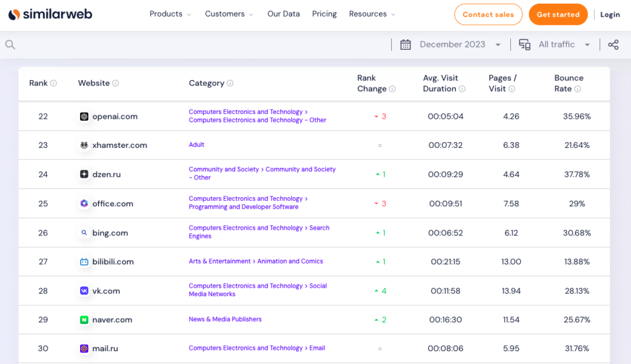This screenshot has width=631, height=364.
Task: Click the rank number 27 cell
Action: point(43,262)
